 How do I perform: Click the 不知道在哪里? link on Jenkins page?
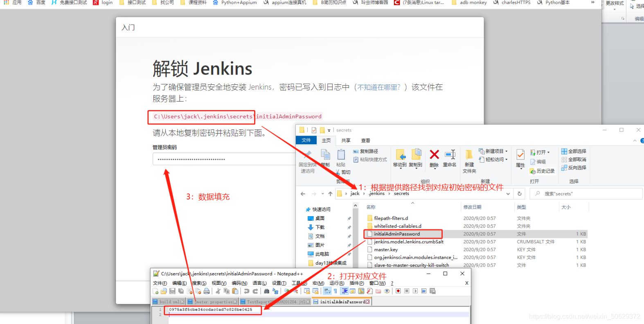379,87
